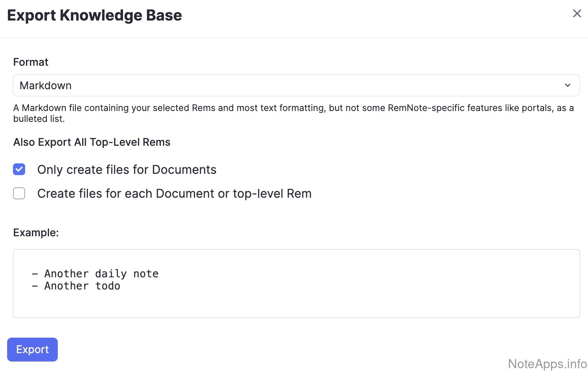588x372 pixels.
Task: Click the dash bullet before "Another daily note"
Action: pyautogui.click(x=35, y=274)
